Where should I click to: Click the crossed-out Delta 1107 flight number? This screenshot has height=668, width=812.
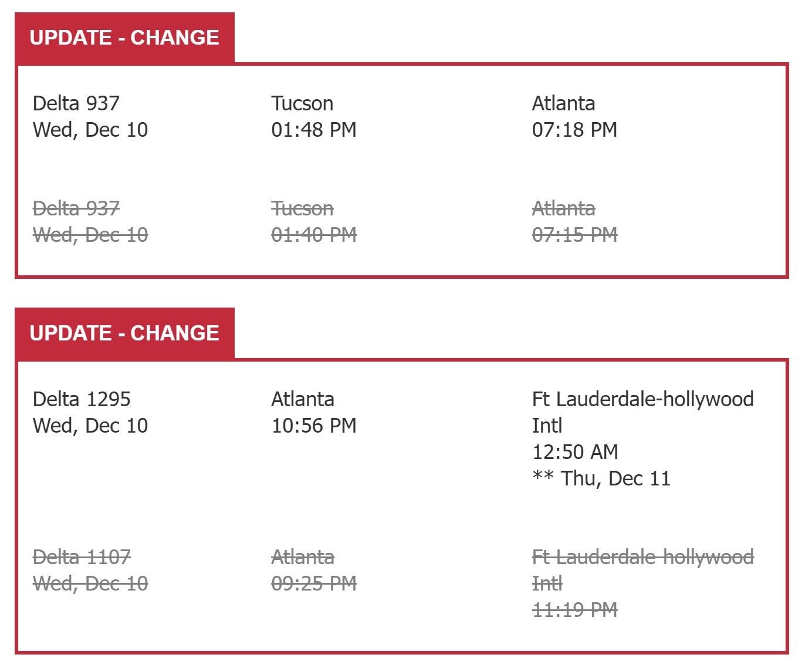(82, 557)
